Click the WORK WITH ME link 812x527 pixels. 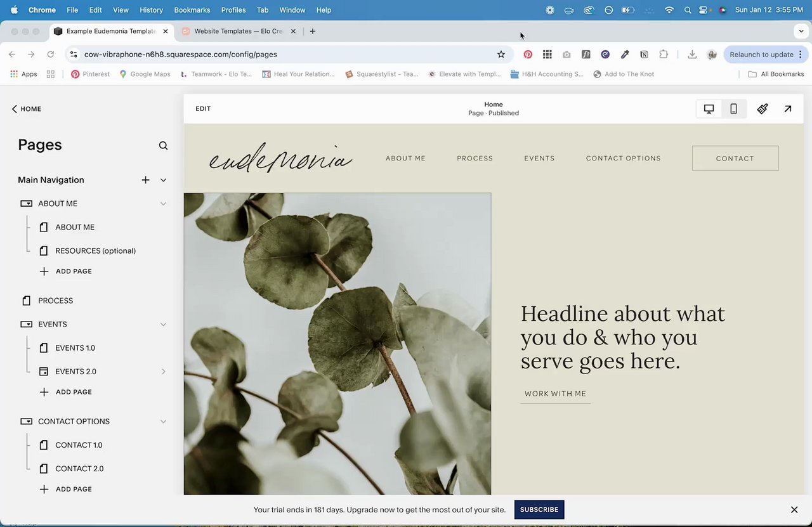(555, 394)
